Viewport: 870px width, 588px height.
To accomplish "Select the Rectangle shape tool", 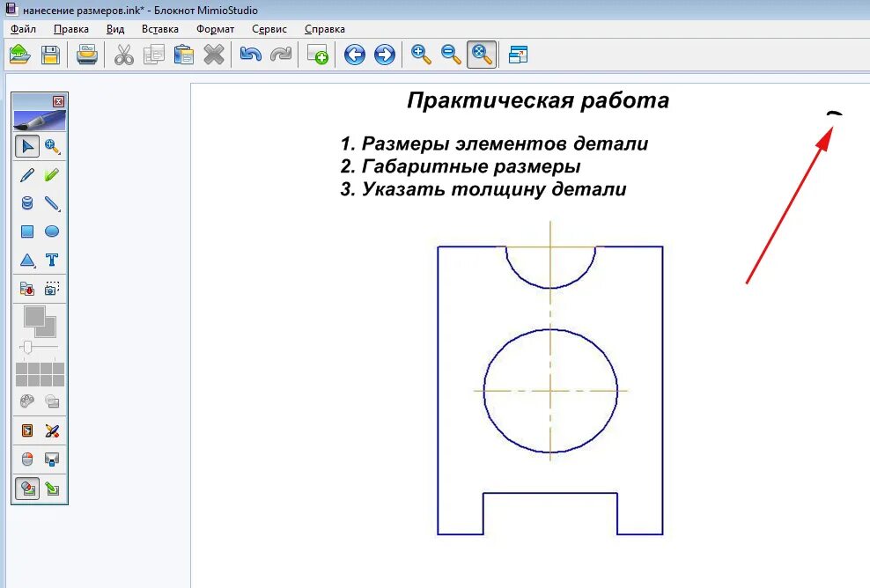I will [26, 232].
